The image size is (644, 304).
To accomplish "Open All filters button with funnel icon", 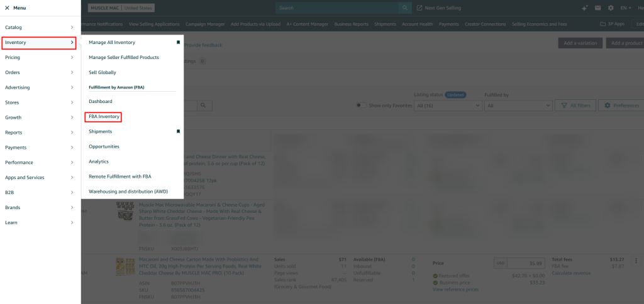I will 575,106.
